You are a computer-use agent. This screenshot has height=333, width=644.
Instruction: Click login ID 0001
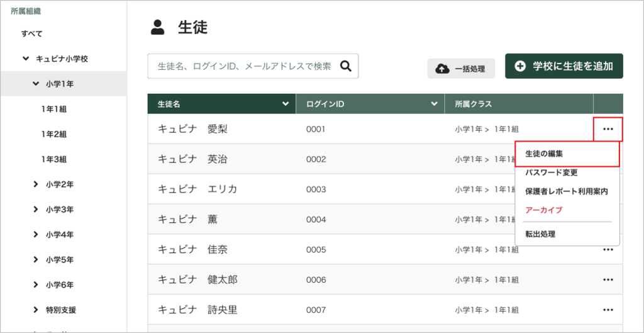pyautogui.click(x=316, y=129)
